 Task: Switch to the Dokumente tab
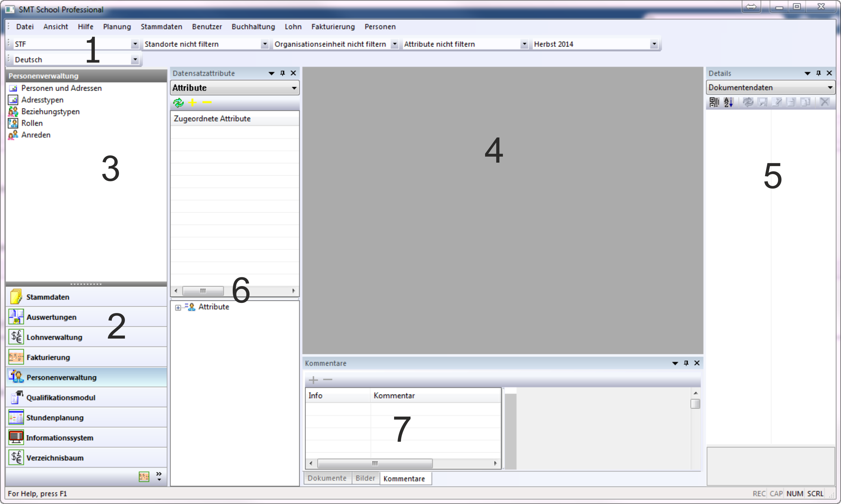coord(327,478)
